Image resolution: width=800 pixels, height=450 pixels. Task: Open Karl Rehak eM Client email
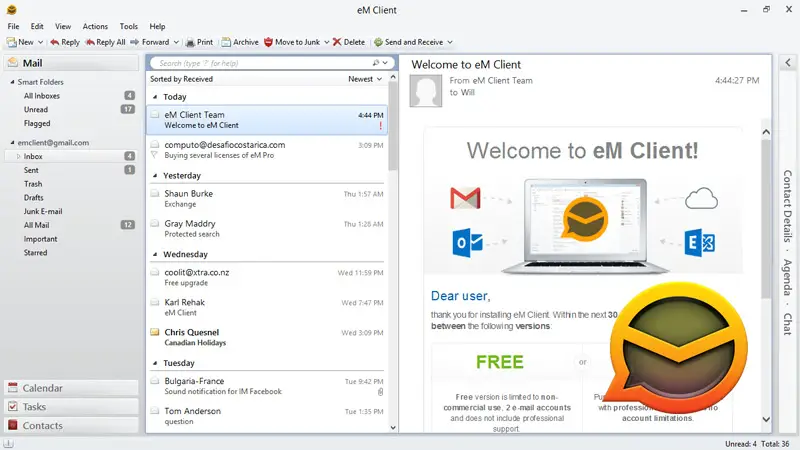coord(267,308)
